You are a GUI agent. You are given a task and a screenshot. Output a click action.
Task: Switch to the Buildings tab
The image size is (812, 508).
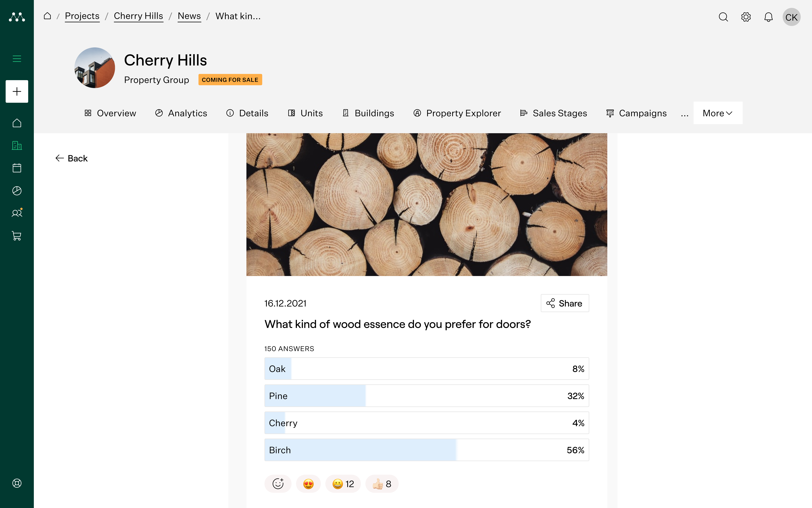(x=368, y=113)
